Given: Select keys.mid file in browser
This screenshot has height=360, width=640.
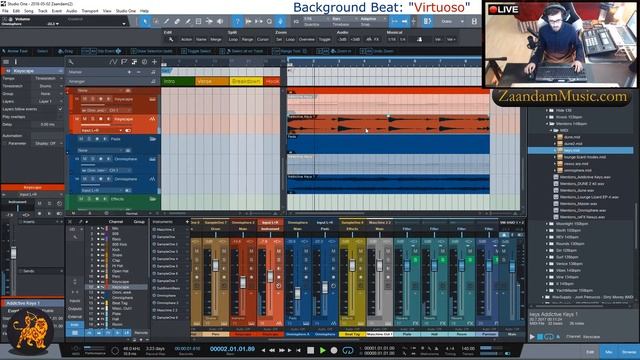Looking at the screenshot, I should pos(581,150).
